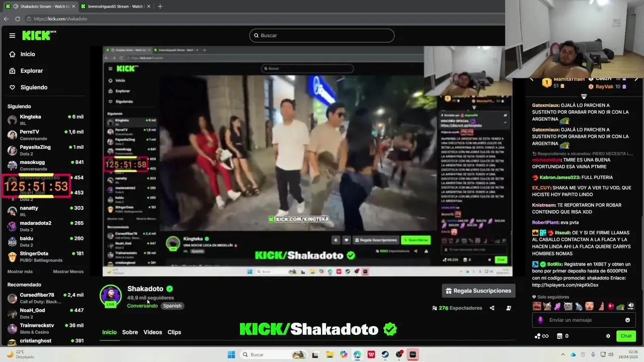Viewport: 644px width, 362px height.
Task: Open the chat shop icon
Action: click(559, 336)
